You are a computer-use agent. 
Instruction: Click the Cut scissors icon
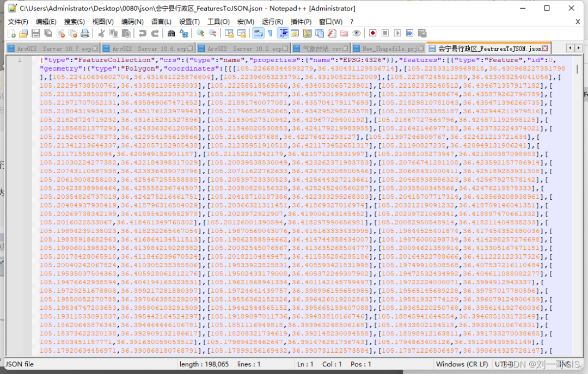pos(101,33)
